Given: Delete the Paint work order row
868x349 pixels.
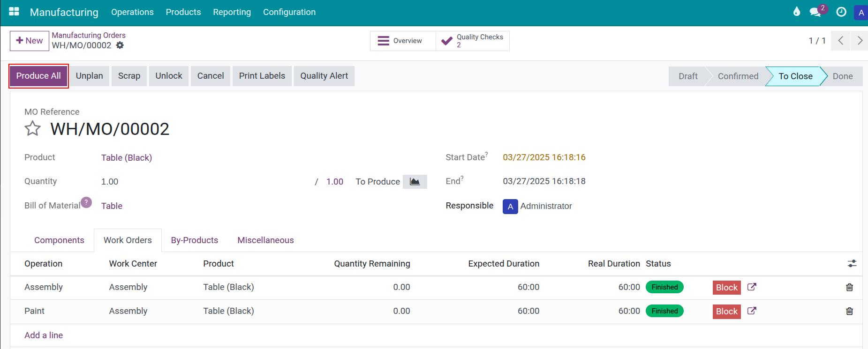Looking at the screenshot, I should [x=849, y=312].
